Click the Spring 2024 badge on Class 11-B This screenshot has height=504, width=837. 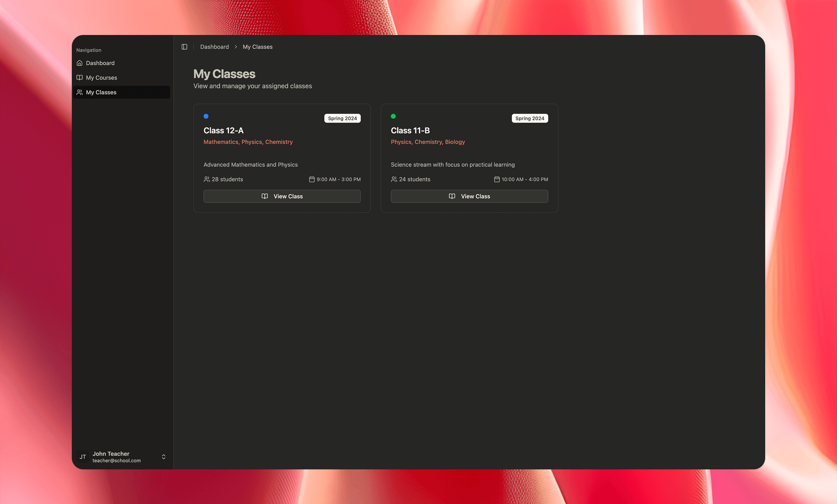point(530,118)
